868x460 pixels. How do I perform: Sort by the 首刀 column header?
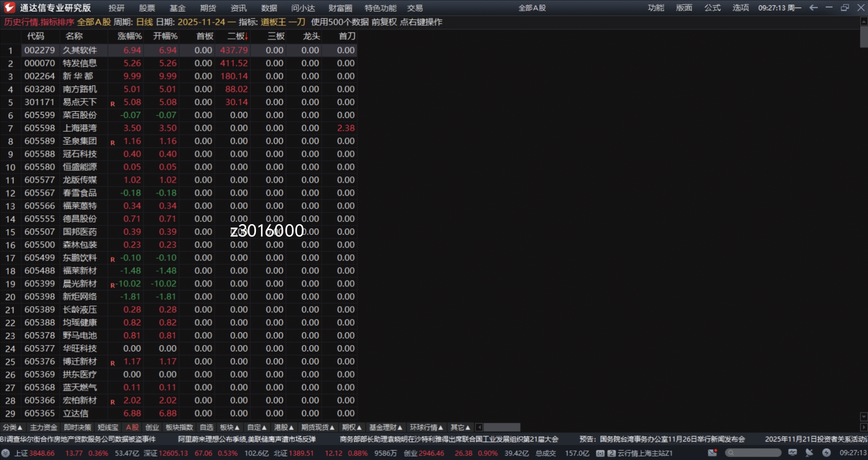click(347, 36)
